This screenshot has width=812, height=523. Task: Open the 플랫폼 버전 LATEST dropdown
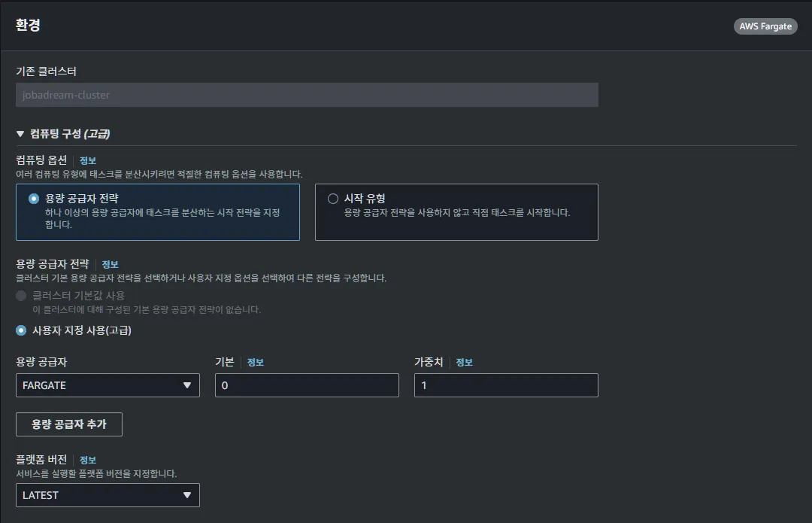(x=108, y=495)
